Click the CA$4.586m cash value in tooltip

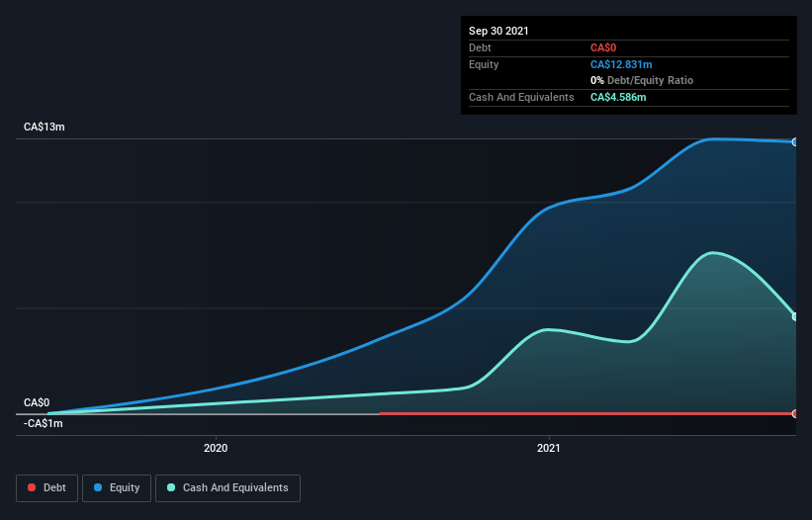point(618,97)
